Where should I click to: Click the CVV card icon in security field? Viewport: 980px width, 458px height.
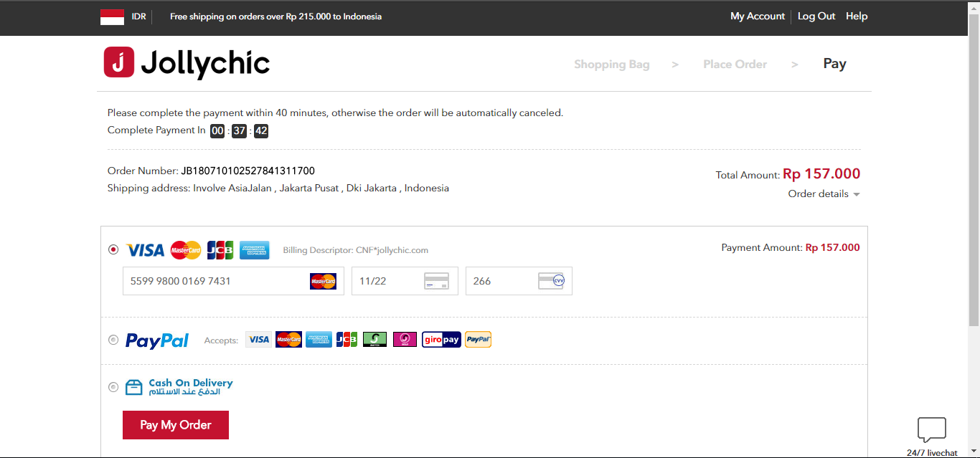pyautogui.click(x=551, y=281)
